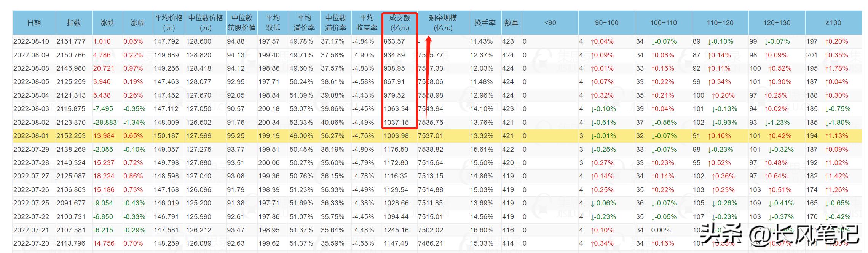Select index value 2091.677
The width and height of the screenshot is (868, 253).
click(x=71, y=203)
